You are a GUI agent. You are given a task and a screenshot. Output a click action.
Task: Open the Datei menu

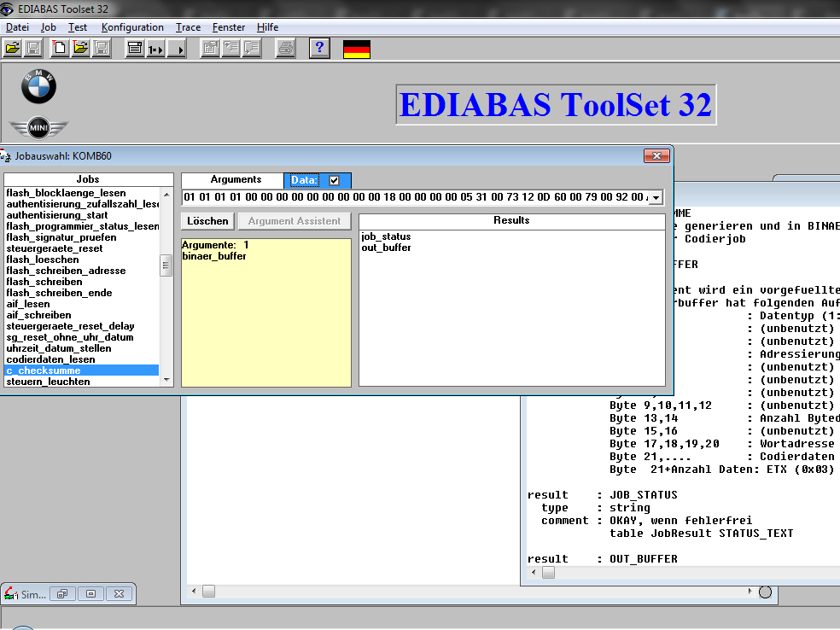click(x=17, y=27)
